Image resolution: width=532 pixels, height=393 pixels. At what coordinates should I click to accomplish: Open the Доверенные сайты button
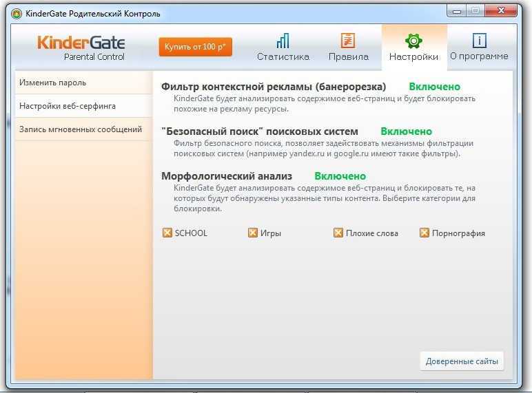(x=462, y=361)
